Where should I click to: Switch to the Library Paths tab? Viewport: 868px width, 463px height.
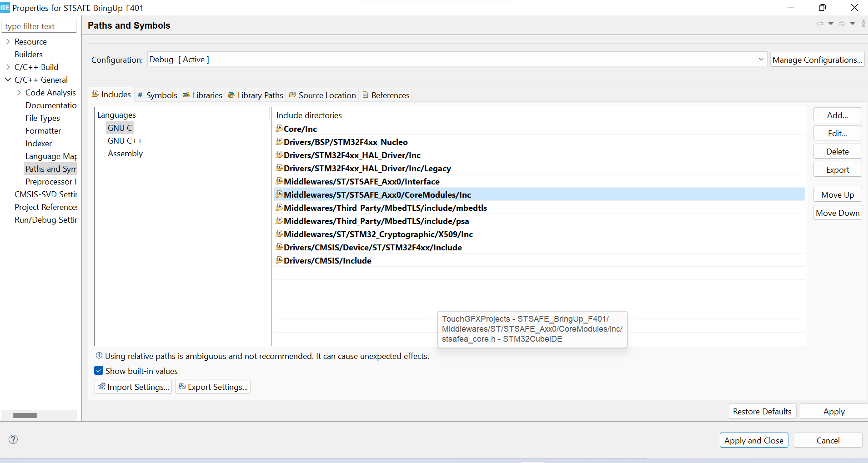click(255, 95)
